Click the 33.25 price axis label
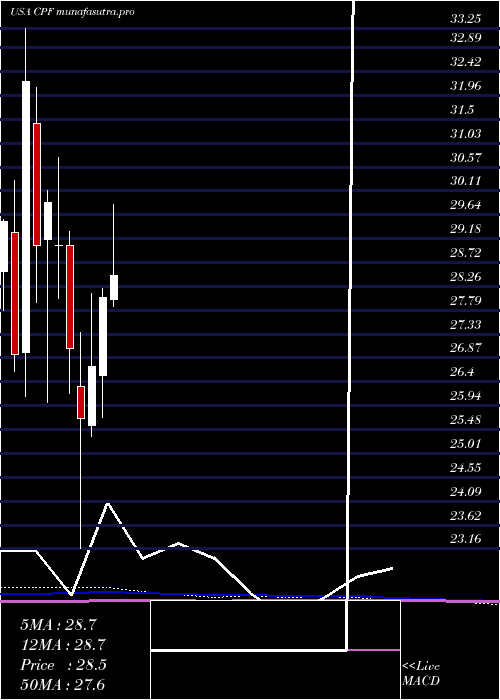This screenshot has width=500, height=700. [x=465, y=19]
